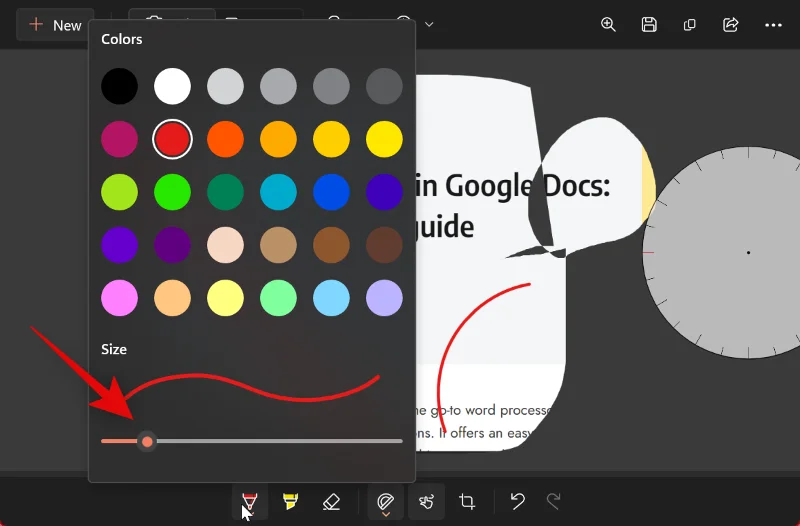Open the See more three-dots menu
The image size is (800, 526).
773,25
